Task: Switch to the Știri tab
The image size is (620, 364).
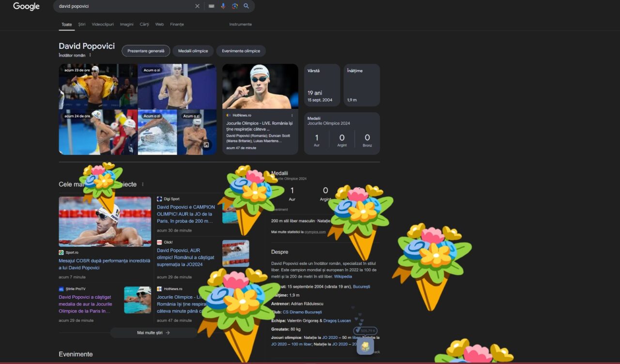Action: point(82,24)
